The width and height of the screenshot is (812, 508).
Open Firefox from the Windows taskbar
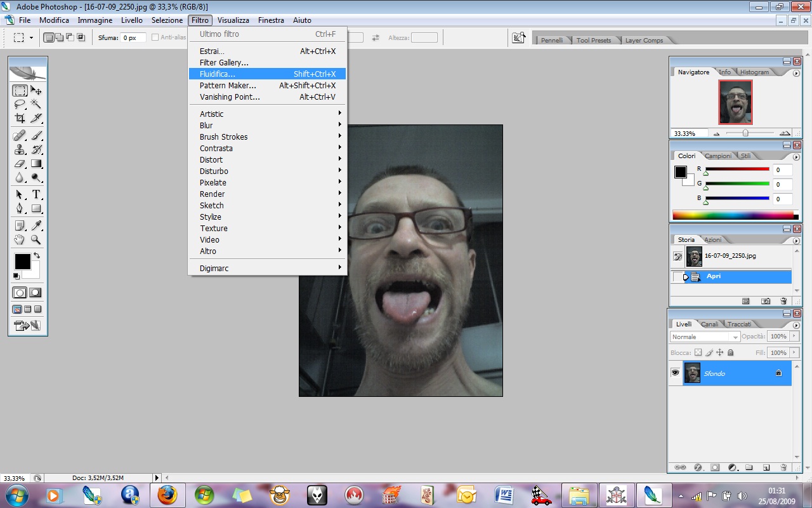pyautogui.click(x=167, y=495)
